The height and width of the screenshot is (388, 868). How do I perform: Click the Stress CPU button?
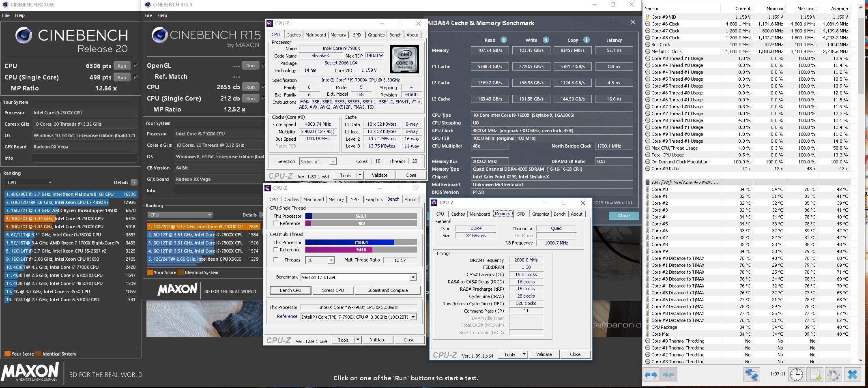(333, 290)
